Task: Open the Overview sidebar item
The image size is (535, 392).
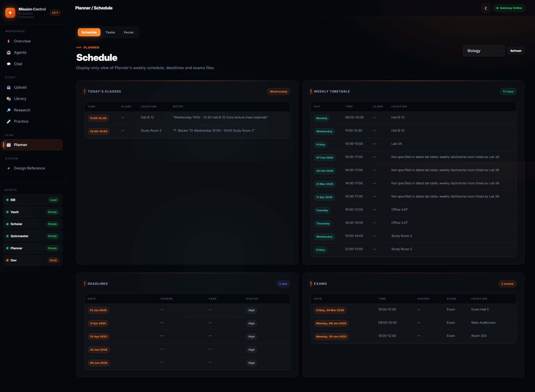Action: tap(33, 41)
